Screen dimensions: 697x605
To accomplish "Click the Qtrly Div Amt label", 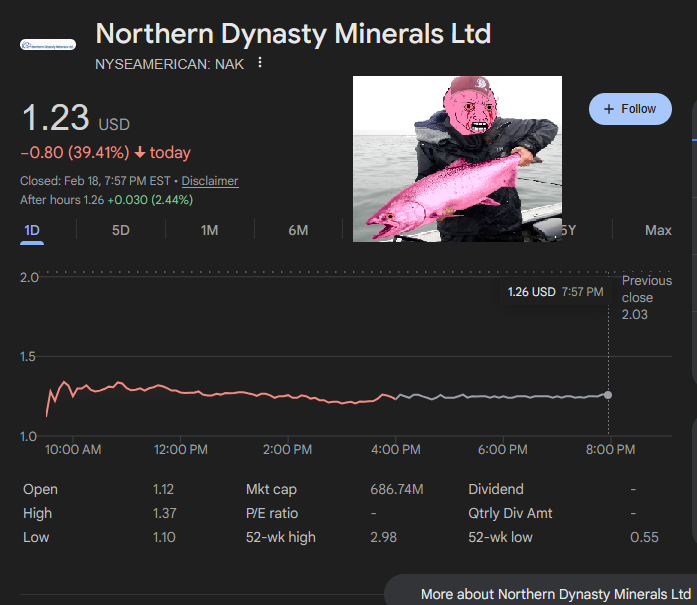I will click(510, 513).
